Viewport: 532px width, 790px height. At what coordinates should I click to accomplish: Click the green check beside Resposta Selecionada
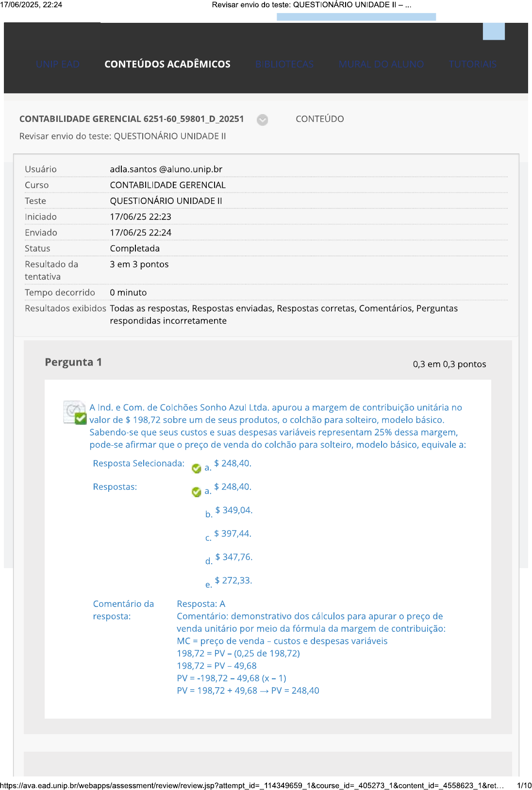pos(197,469)
